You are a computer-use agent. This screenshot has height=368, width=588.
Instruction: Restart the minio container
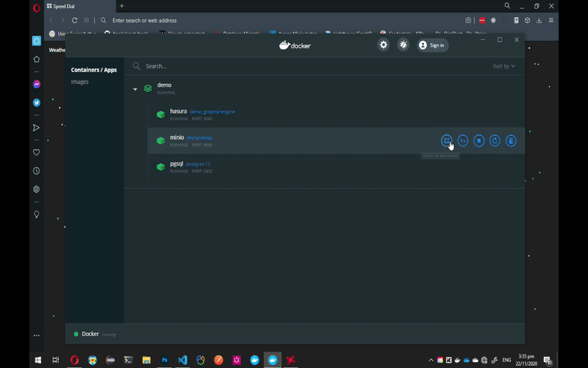click(495, 140)
